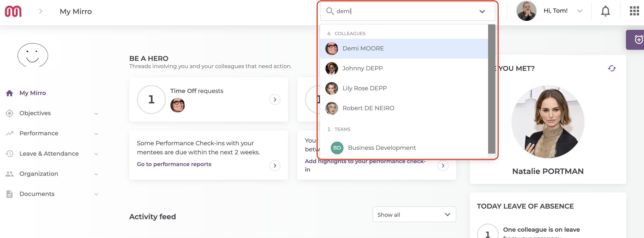The width and height of the screenshot is (644, 238).
Task: Select Johnny DEPP from search results
Action: (404, 68)
